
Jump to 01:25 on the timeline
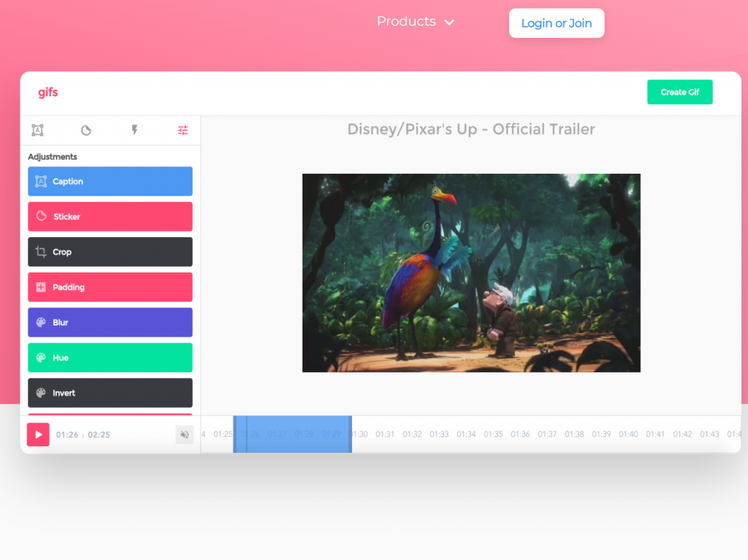click(x=223, y=434)
